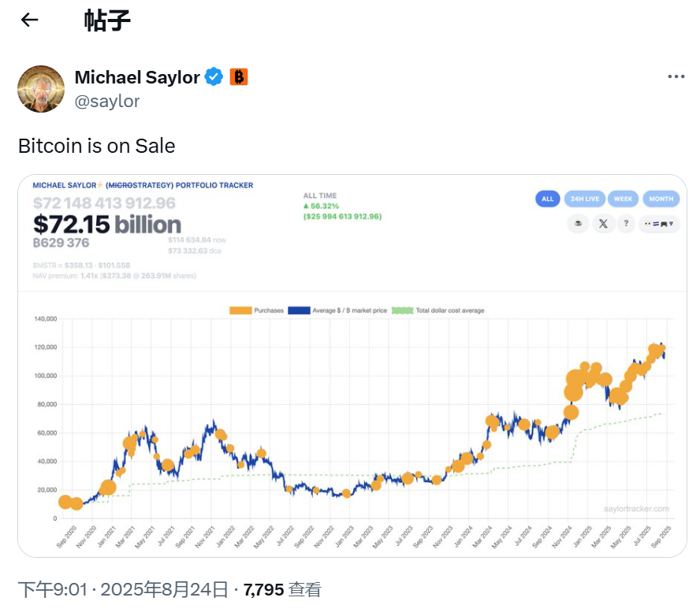
Task: Click Michael Saylor's blue verified badge
Action: (211, 76)
